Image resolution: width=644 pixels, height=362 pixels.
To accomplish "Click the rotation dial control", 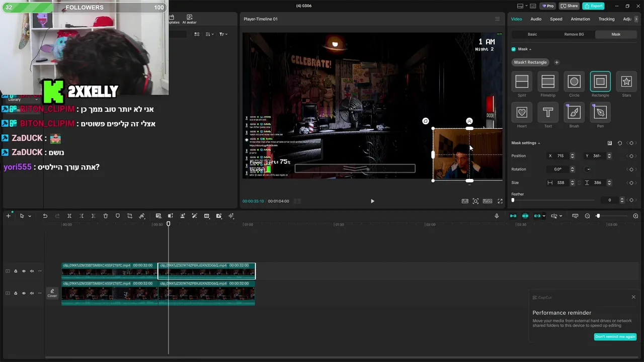I will (588, 169).
